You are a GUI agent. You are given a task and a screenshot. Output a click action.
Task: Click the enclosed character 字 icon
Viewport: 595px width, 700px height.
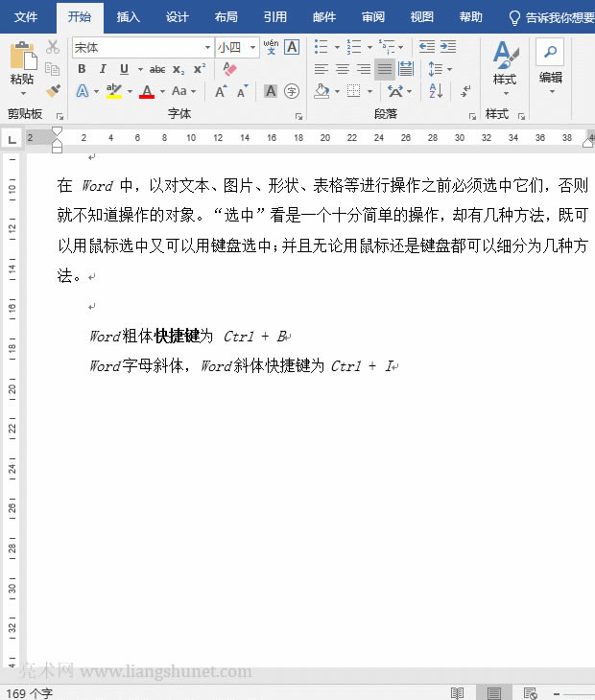[292, 91]
